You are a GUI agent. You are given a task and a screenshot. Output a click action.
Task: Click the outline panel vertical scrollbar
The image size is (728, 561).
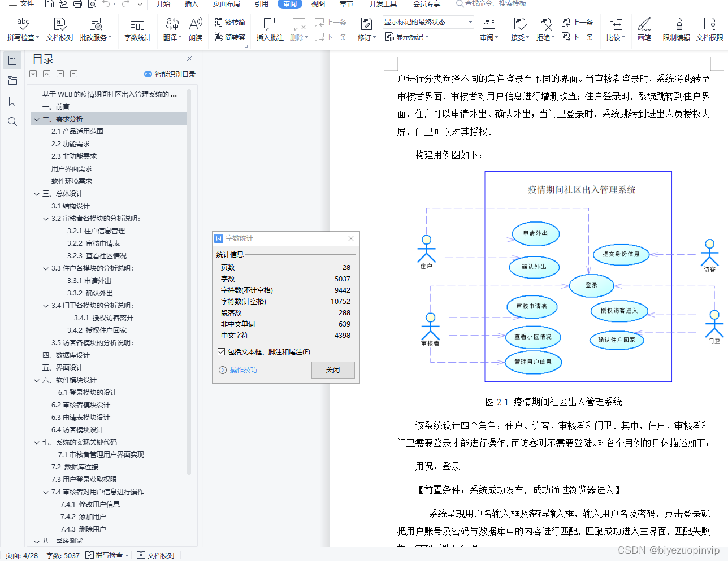[189, 282]
